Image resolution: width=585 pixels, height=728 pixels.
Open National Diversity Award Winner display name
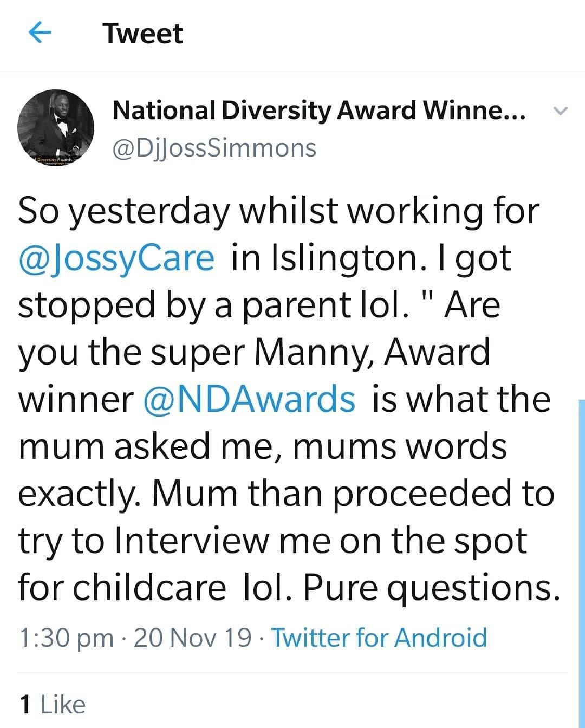318,110
